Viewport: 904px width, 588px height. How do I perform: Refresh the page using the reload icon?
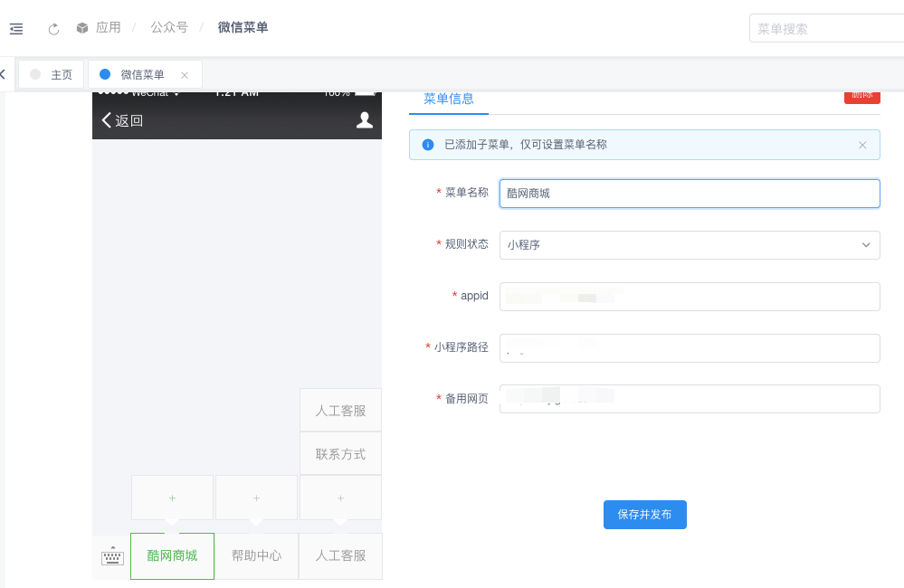[53, 29]
